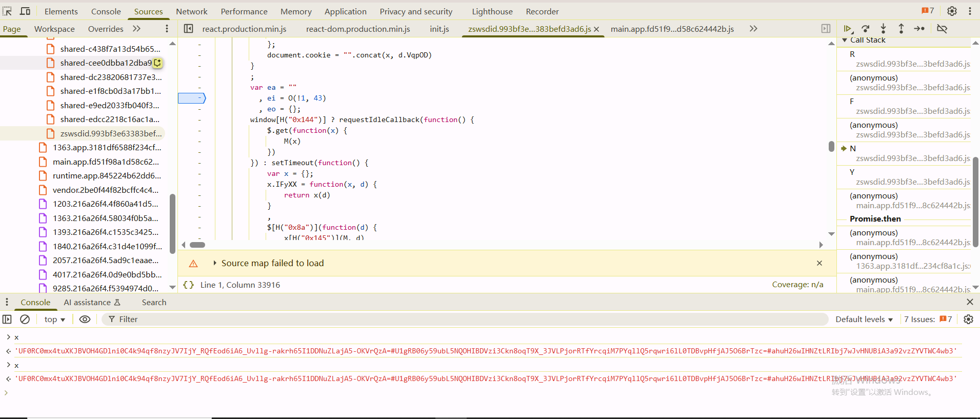Expand the Source map failed to load message
Screen dimensions: 980x419
(215, 263)
